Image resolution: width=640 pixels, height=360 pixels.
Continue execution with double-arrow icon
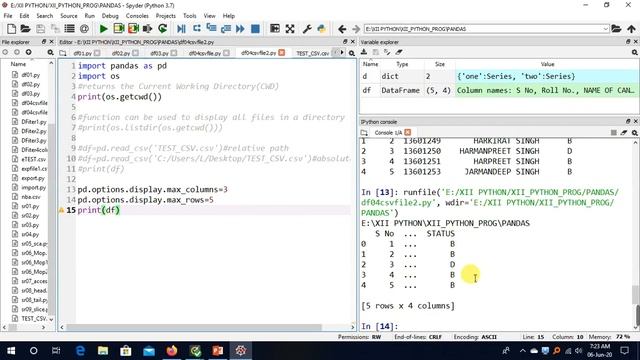[240, 29]
